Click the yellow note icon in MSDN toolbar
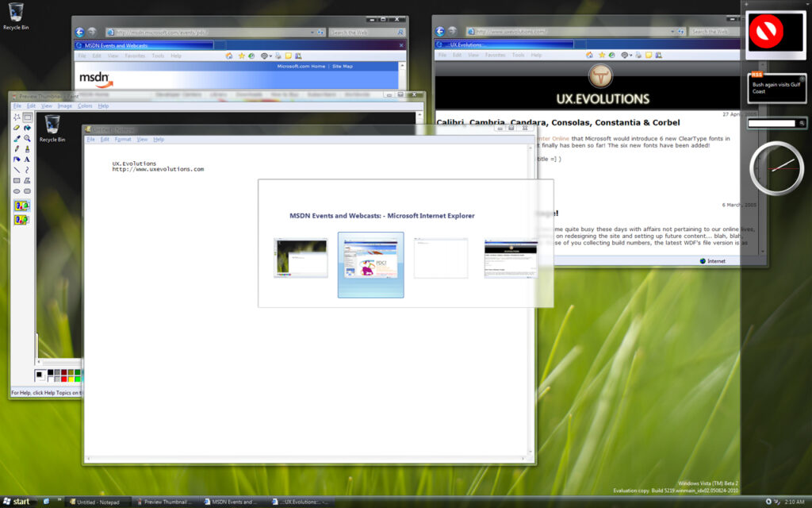812x508 pixels. [x=289, y=56]
